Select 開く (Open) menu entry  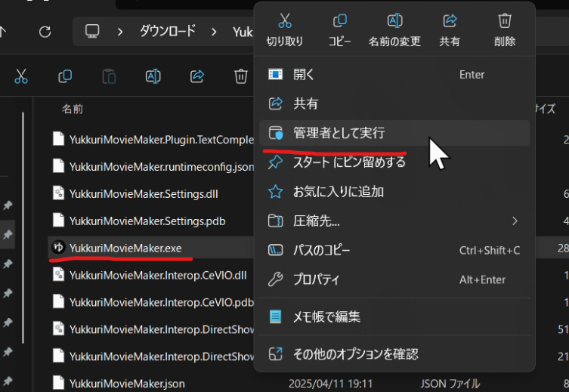[394, 75]
